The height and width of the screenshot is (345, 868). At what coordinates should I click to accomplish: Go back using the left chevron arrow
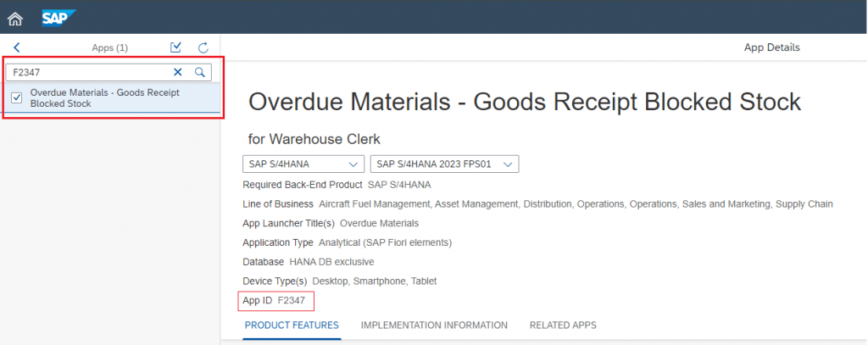pos(17,48)
